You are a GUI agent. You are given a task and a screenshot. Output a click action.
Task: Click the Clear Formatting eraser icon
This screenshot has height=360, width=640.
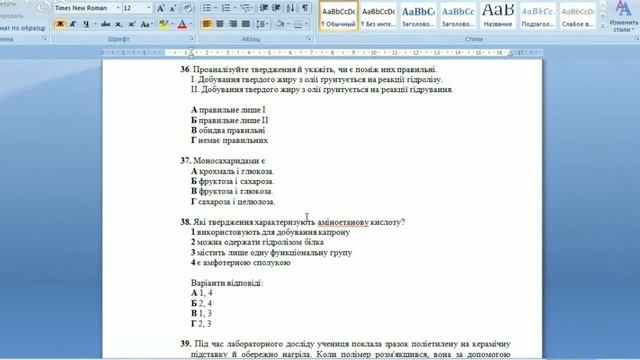pos(188,8)
